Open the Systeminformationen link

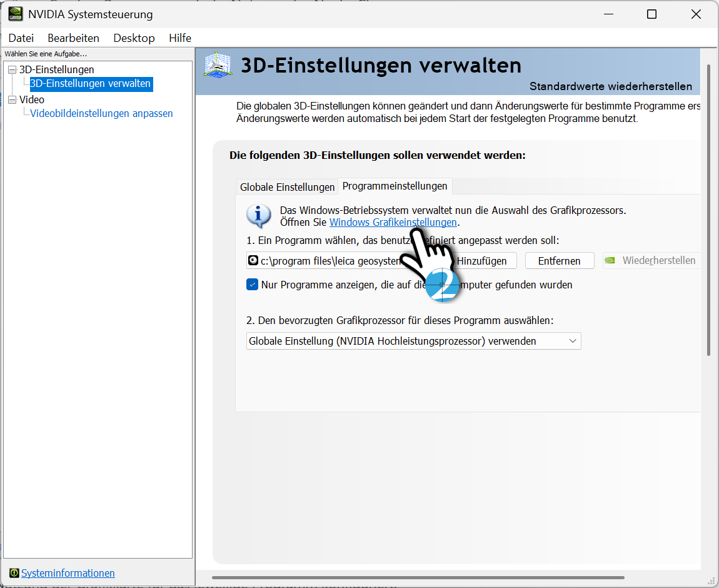pyautogui.click(x=68, y=573)
